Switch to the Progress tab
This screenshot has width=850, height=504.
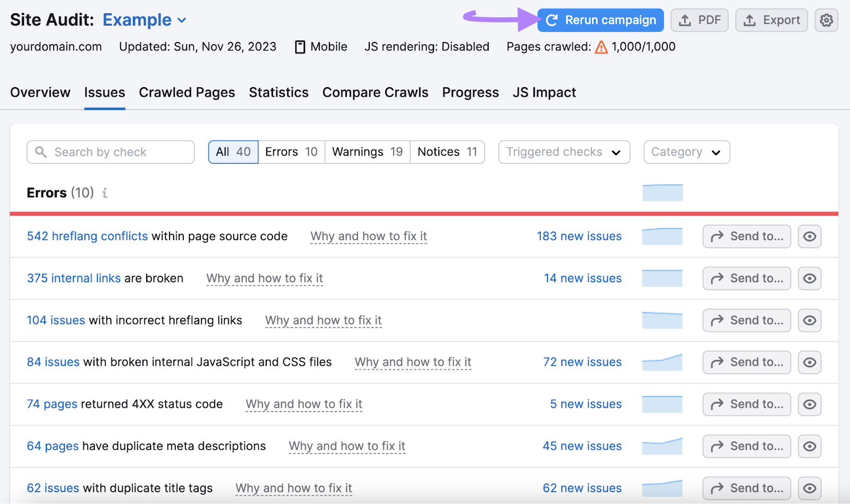coord(470,92)
